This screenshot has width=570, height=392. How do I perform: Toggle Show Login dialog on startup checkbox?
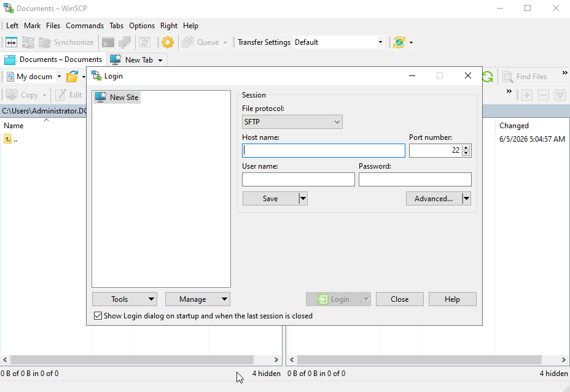tap(98, 316)
